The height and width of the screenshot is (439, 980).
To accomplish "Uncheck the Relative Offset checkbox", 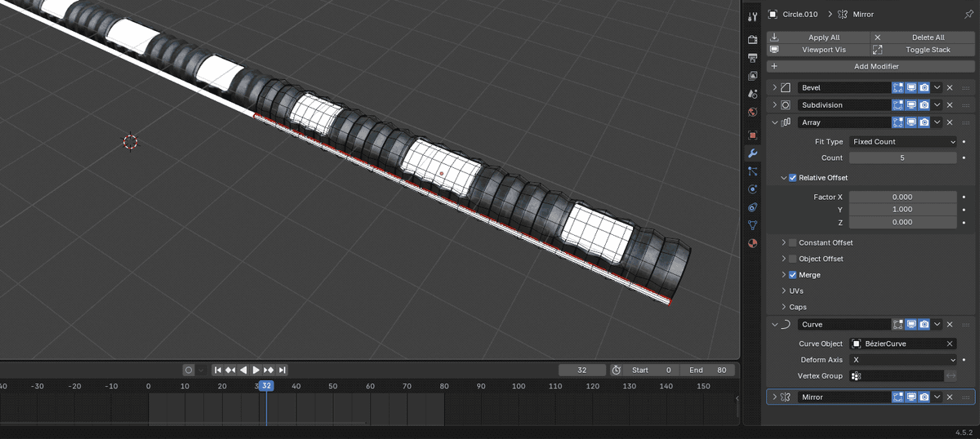I will pos(792,178).
